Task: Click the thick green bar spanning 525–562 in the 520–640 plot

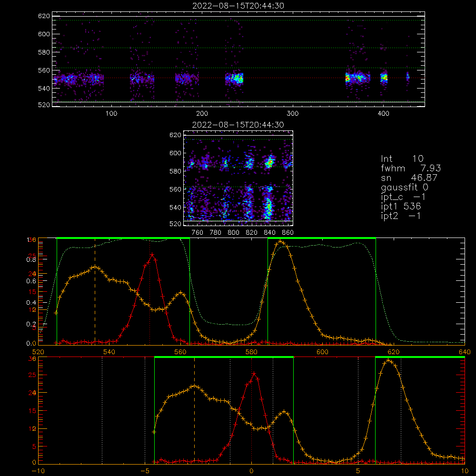Action: pyautogui.click(x=123, y=238)
